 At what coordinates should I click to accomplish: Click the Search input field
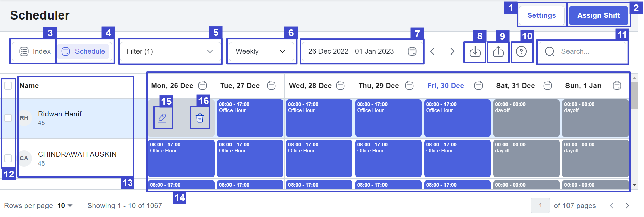(x=582, y=51)
